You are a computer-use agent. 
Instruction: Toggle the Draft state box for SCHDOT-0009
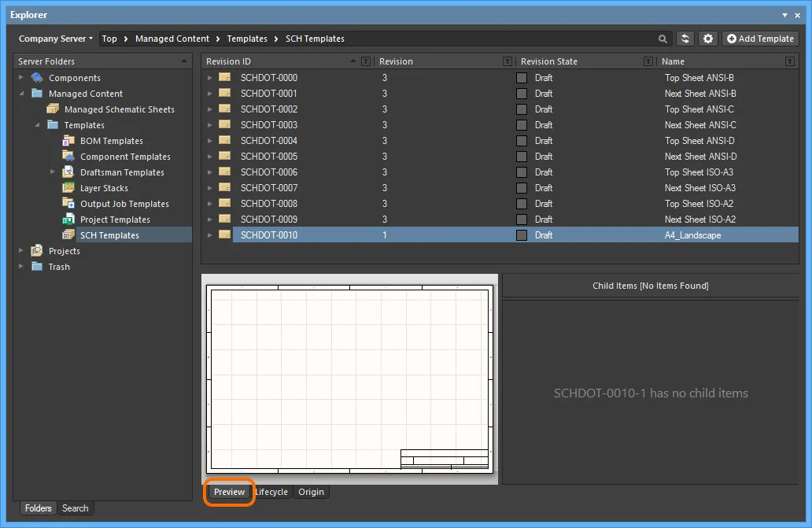pyautogui.click(x=522, y=220)
